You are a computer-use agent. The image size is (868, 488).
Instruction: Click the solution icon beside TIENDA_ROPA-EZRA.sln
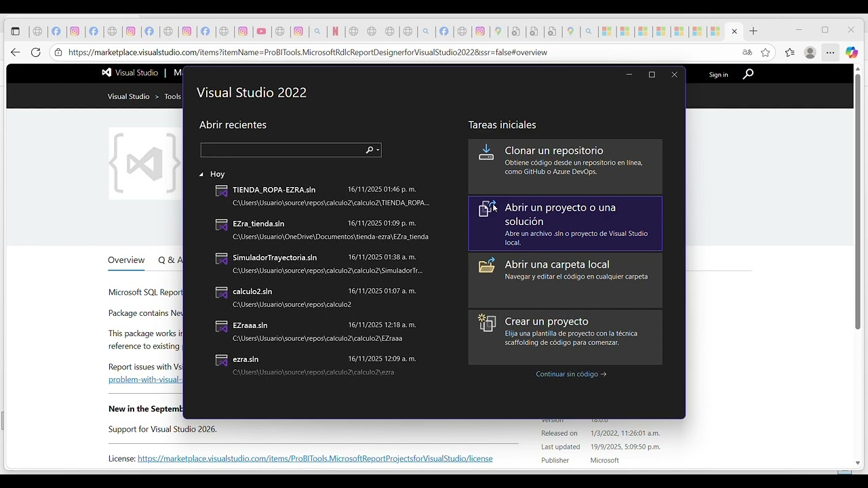(221, 191)
